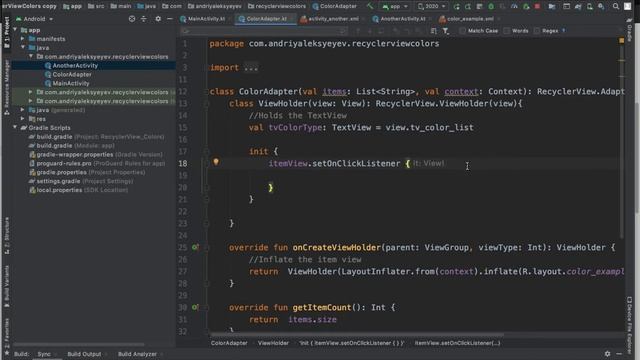The height and width of the screenshot is (360, 640).
Task: Toggle the Structure sidebar tab
Action: pyautogui.click(x=7, y=236)
